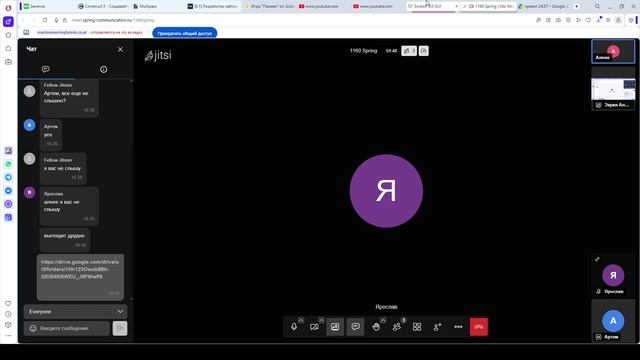Image resolution: width=640 pixels, height=360 pixels.
Task: Switch to Google project tab
Action: coord(544,6)
